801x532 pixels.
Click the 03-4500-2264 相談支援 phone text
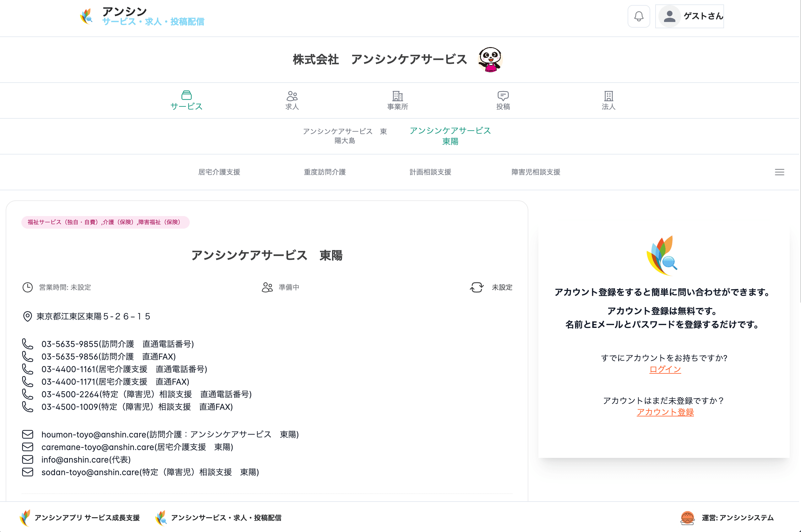coord(147,394)
